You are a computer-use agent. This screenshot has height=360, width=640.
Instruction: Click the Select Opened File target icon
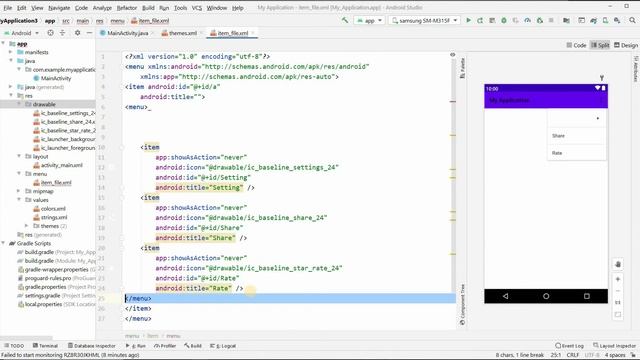tap(50, 33)
